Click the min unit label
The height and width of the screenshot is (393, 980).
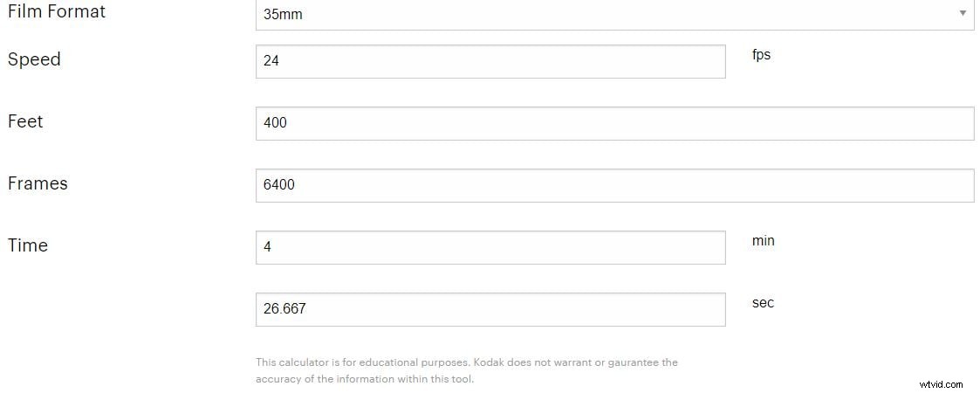(x=763, y=240)
